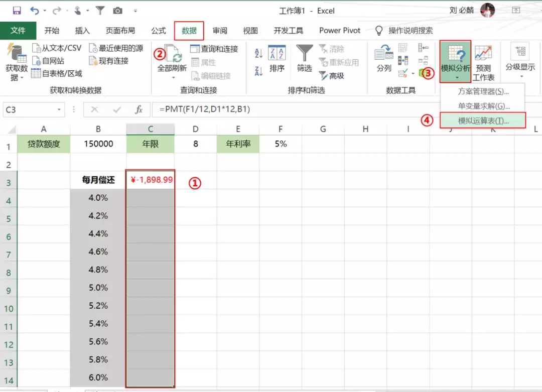Click the Undo arrow icon

pyautogui.click(x=34, y=11)
